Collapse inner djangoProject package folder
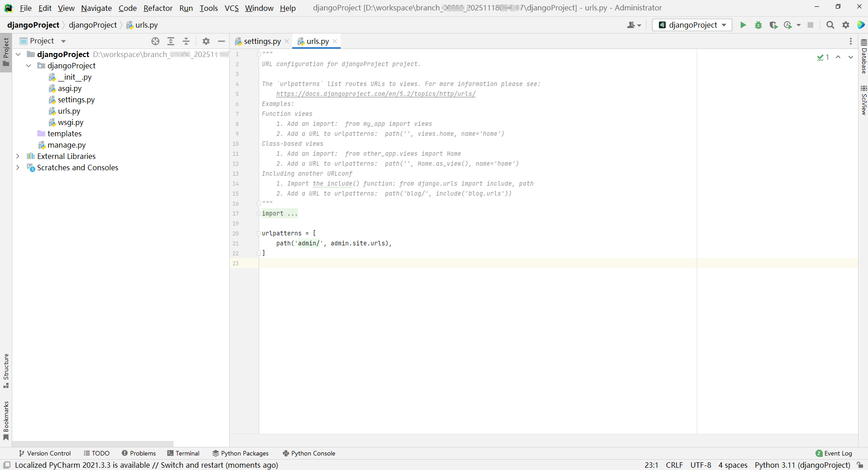 pyautogui.click(x=29, y=66)
